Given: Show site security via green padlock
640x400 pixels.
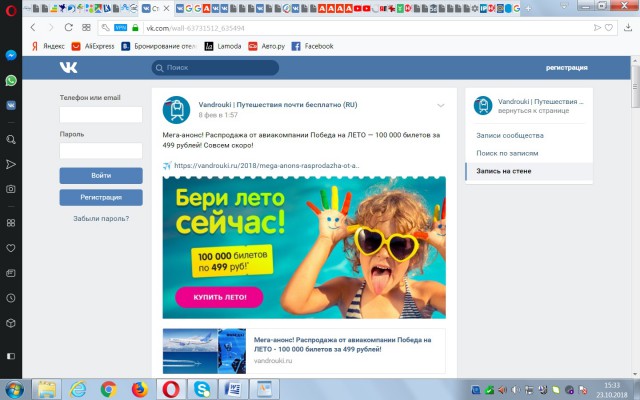Looking at the screenshot, I should click(x=136, y=28).
